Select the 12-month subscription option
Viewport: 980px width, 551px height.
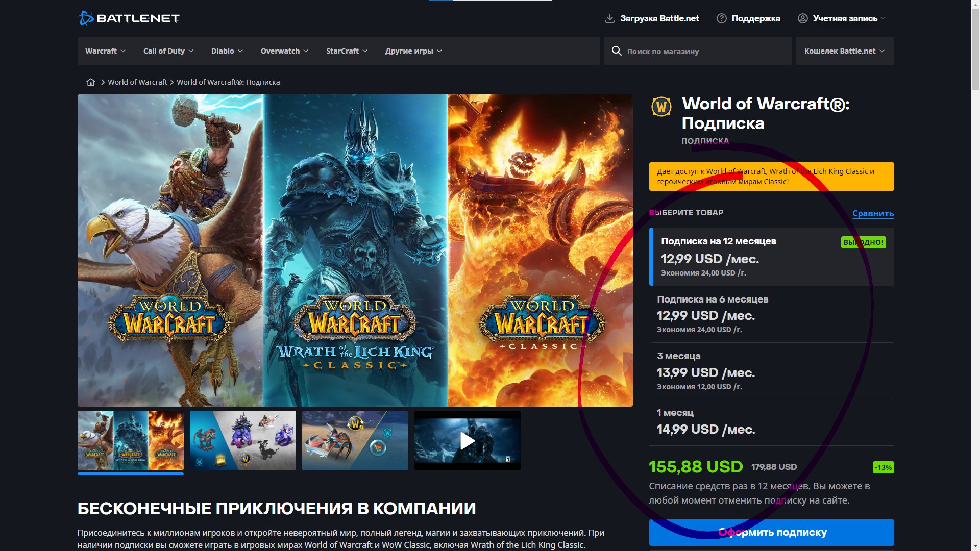(771, 257)
